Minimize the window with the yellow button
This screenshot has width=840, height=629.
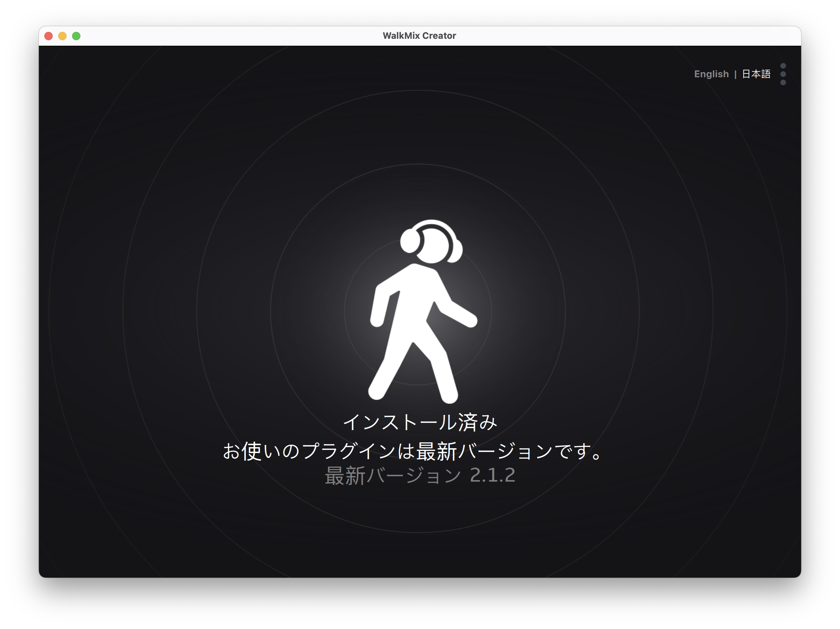click(x=62, y=36)
